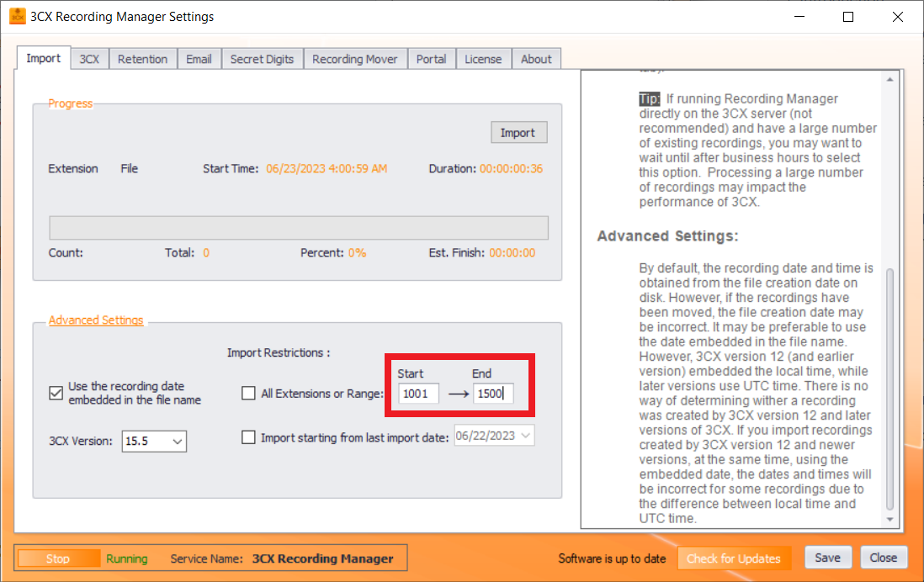
Task: Open the About tab
Action: tap(536, 58)
